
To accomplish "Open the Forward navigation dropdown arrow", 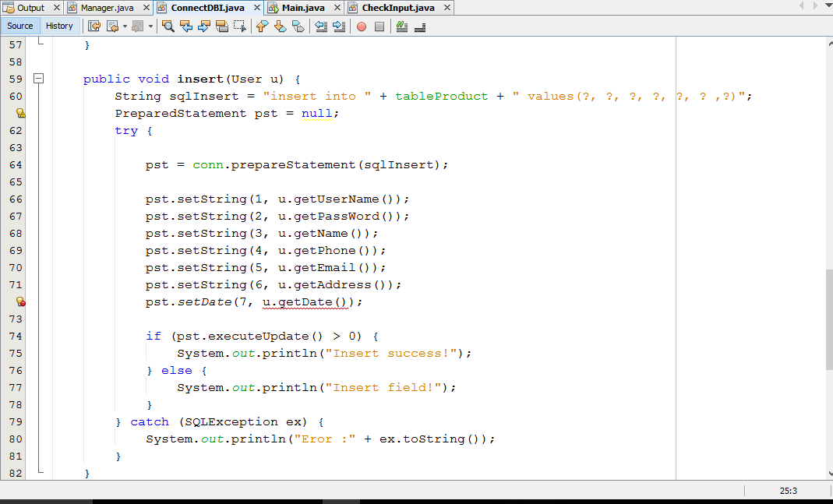I will click(150, 26).
